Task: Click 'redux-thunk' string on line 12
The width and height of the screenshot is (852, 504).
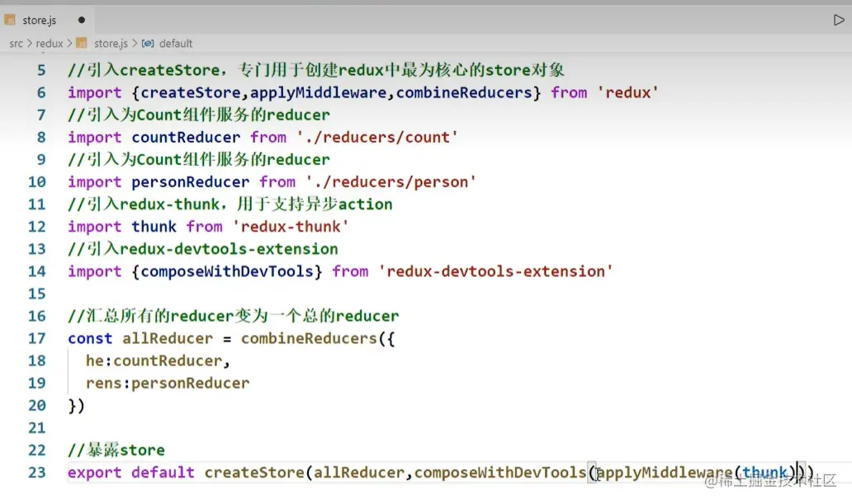Action: [x=291, y=227]
